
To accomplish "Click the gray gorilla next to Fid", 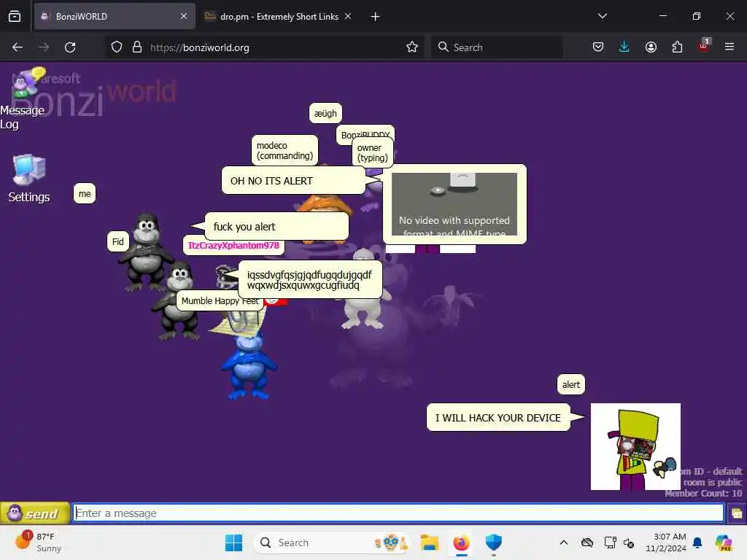I will click(146, 252).
